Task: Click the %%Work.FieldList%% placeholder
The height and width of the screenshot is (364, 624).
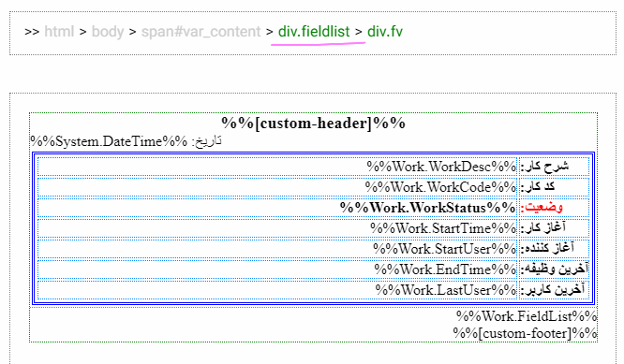Action: (x=527, y=316)
